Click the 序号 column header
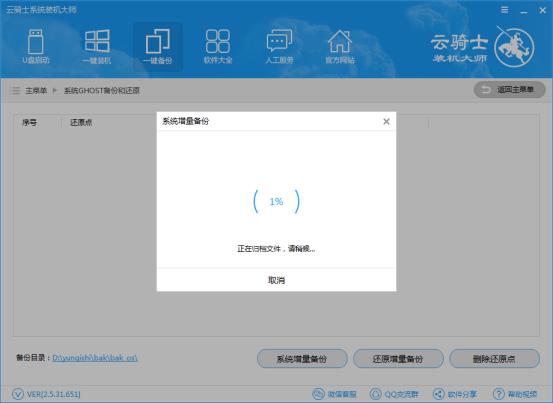553x403 pixels. [x=30, y=123]
